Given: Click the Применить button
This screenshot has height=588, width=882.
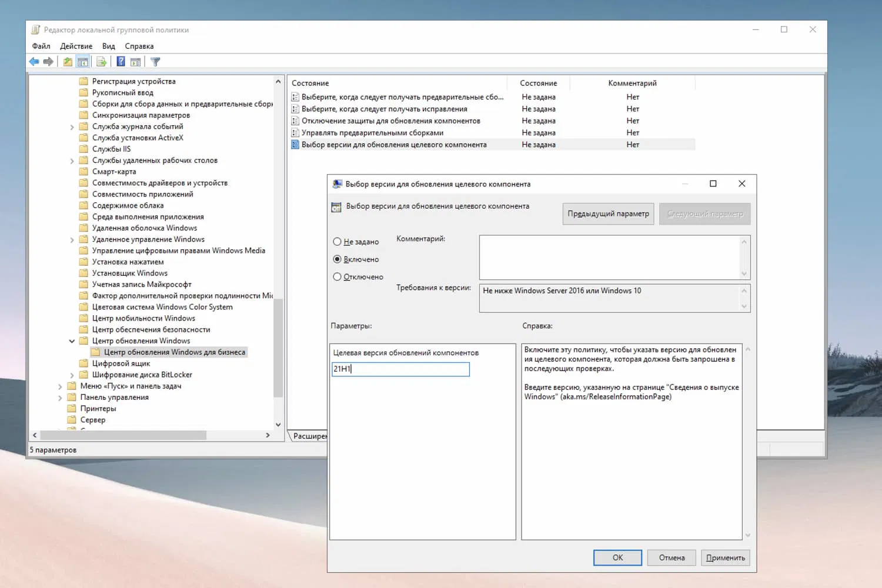Looking at the screenshot, I should (x=726, y=557).
